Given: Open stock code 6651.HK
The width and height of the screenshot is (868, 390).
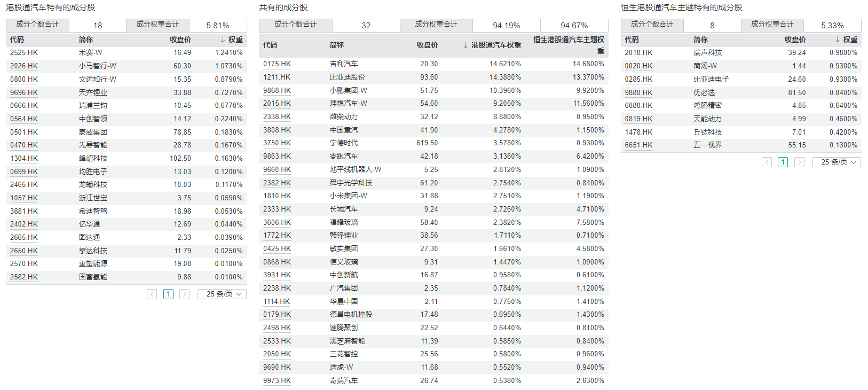Looking at the screenshot, I should pyautogui.click(x=639, y=145).
